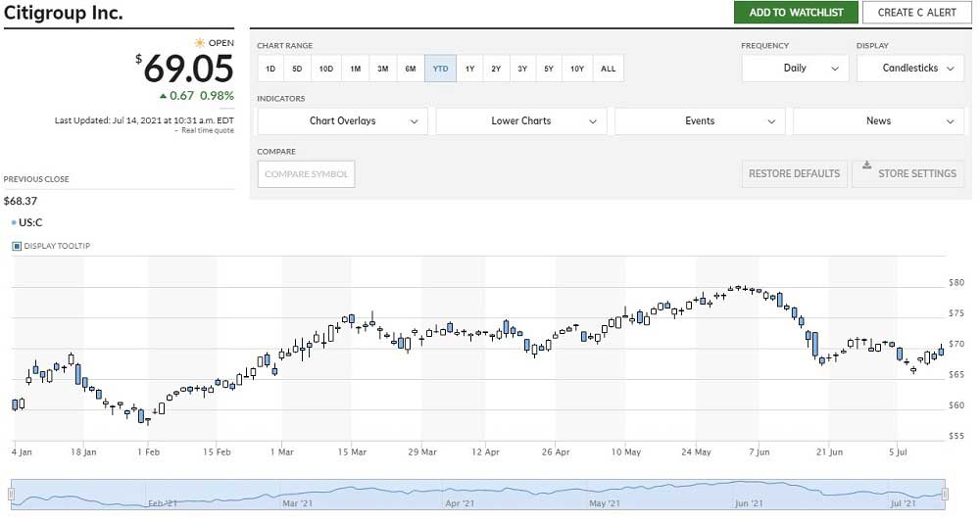Select the 10D chart range

325,69
